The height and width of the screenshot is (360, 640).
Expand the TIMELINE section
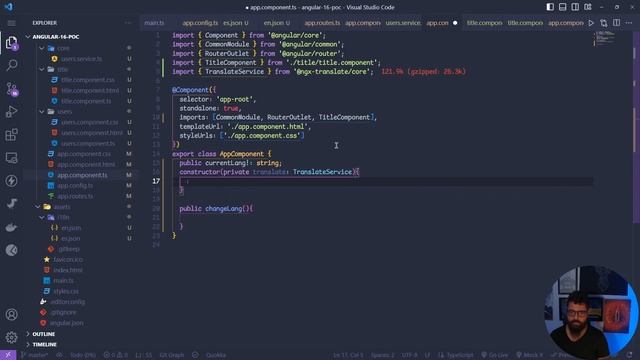coord(44,344)
